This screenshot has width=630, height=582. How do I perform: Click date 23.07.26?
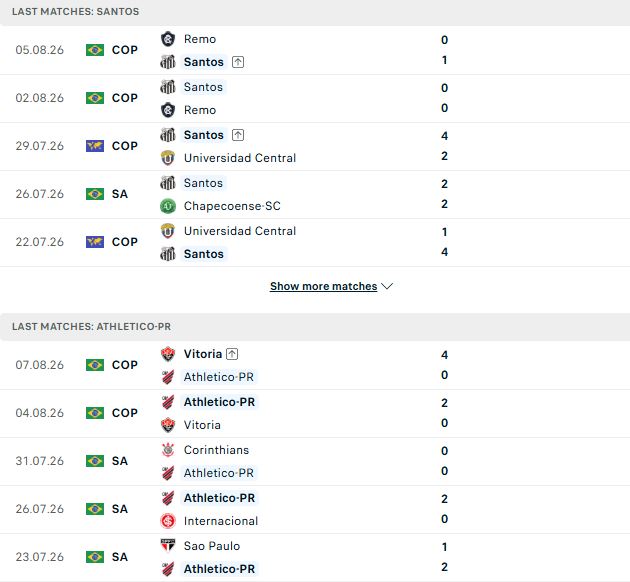click(x=40, y=557)
